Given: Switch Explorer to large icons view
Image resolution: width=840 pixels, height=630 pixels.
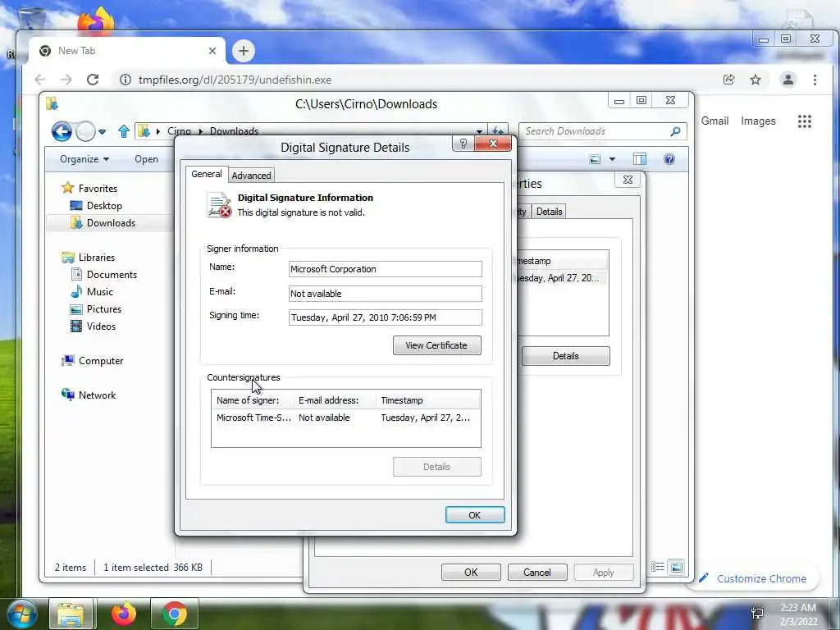Looking at the screenshot, I should click(677, 567).
